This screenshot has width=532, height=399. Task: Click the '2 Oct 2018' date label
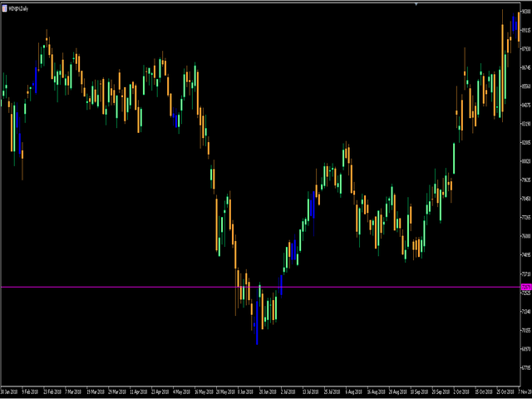click(x=461, y=392)
